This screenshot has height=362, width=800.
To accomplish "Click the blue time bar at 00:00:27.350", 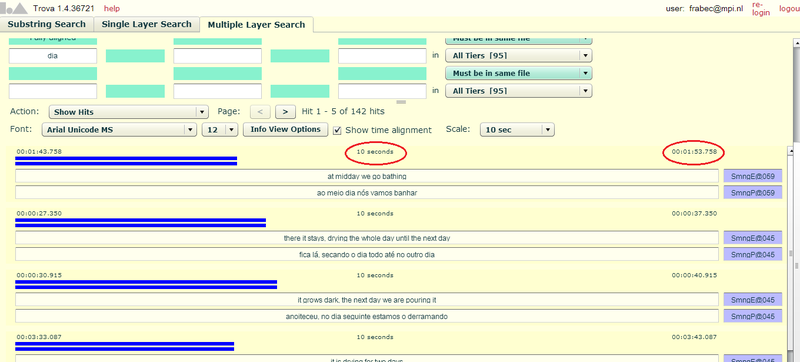I will (x=140, y=223).
